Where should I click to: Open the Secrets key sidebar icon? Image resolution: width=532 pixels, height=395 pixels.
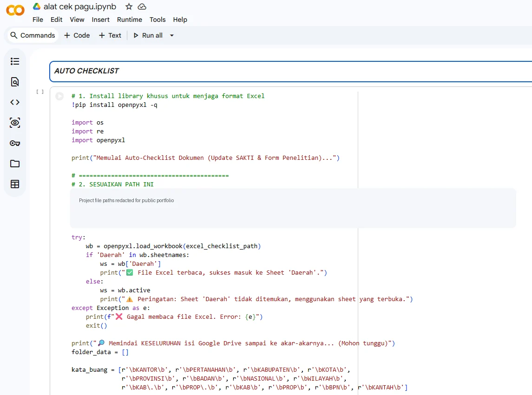pyautogui.click(x=15, y=143)
